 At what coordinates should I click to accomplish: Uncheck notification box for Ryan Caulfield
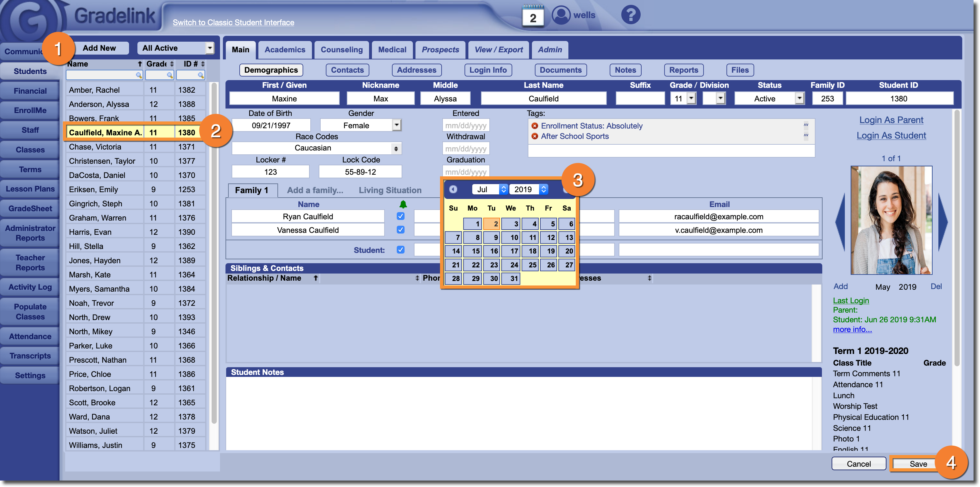[x=400, y=216]
